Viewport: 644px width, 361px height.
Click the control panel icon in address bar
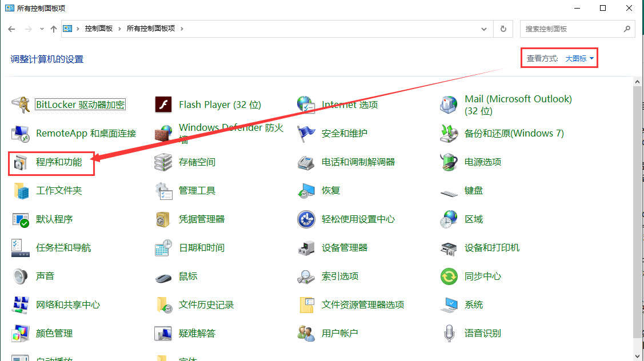(x=67, y=29)
